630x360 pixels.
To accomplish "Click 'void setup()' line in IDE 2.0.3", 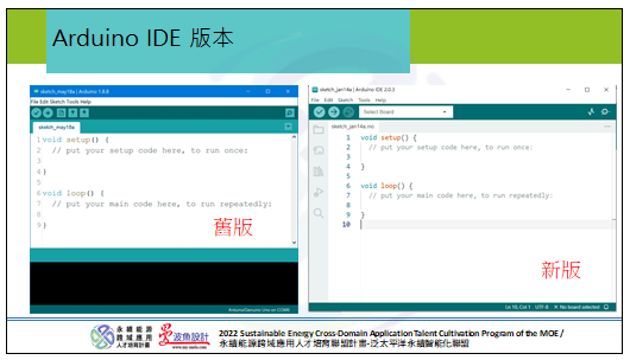I will click(389, 138).
